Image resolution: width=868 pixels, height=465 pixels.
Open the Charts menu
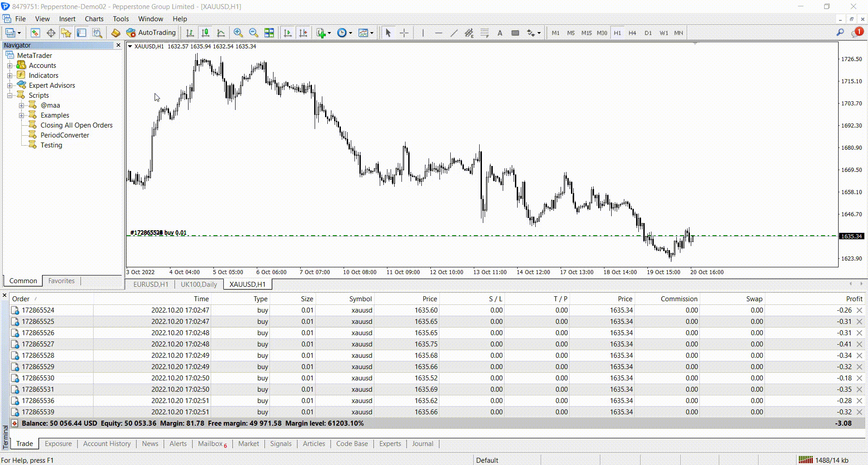(x=94, y=19)
